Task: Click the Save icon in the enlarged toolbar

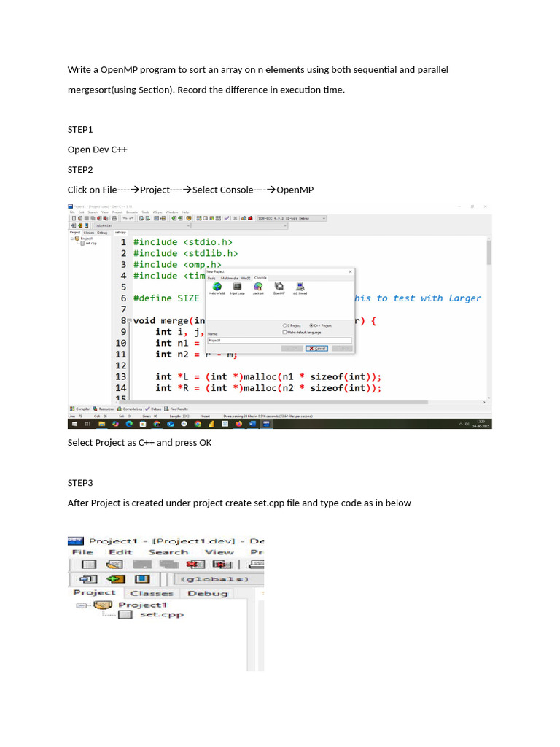Action: [142, 565]
